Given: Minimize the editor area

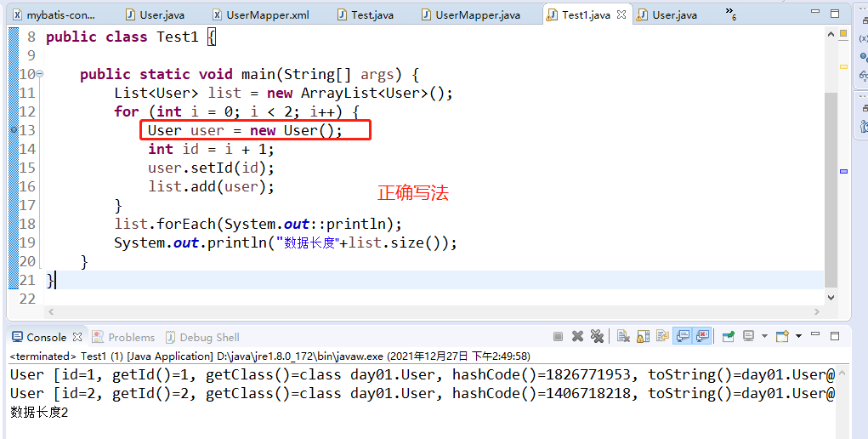Looking at the screenshot, I should 815,11.
